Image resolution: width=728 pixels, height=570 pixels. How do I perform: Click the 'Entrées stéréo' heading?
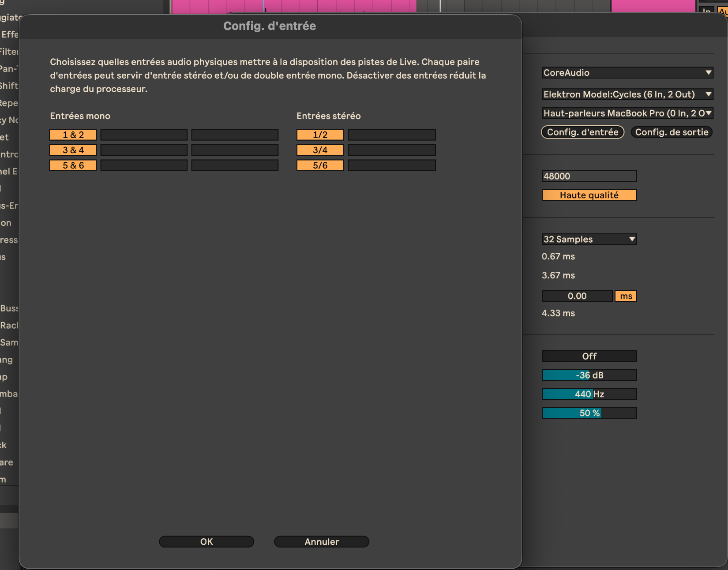[328, 116]
